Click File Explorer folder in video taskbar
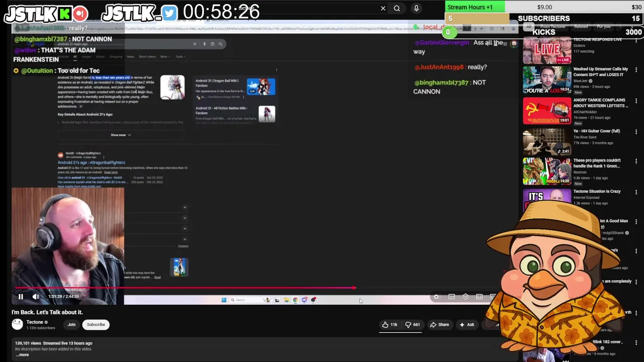 pos(286,300)
